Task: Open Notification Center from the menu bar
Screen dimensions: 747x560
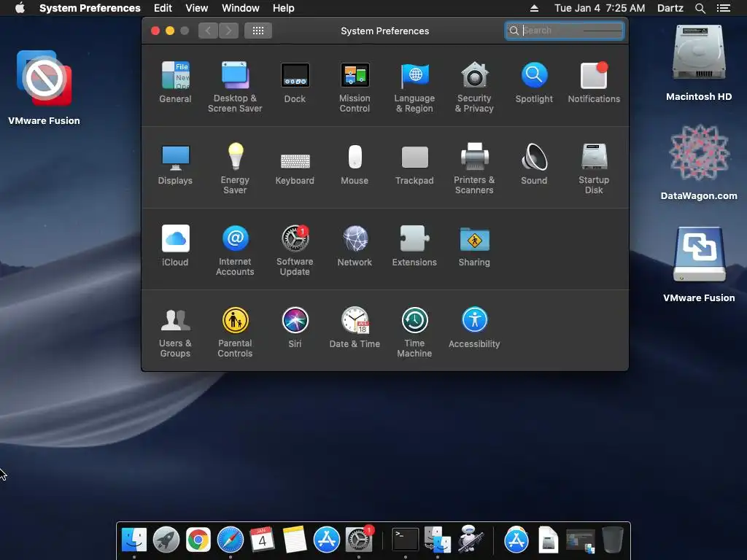Action: [724, 8]
